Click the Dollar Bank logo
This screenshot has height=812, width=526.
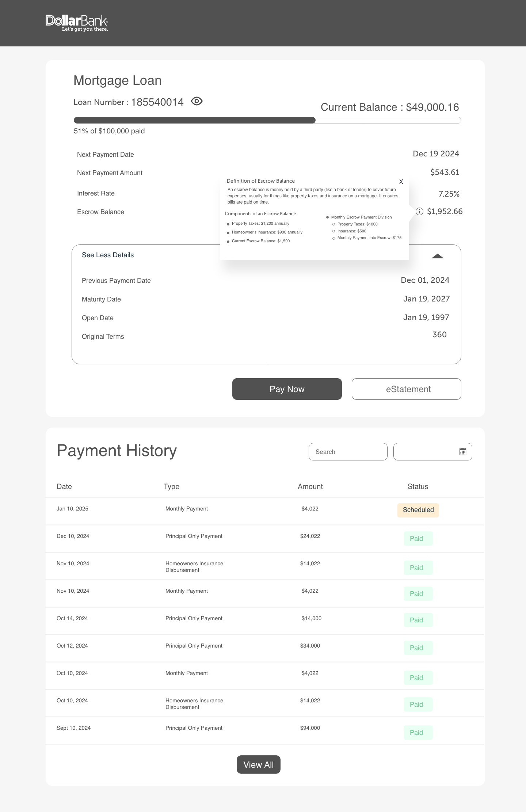coord(77,23)
